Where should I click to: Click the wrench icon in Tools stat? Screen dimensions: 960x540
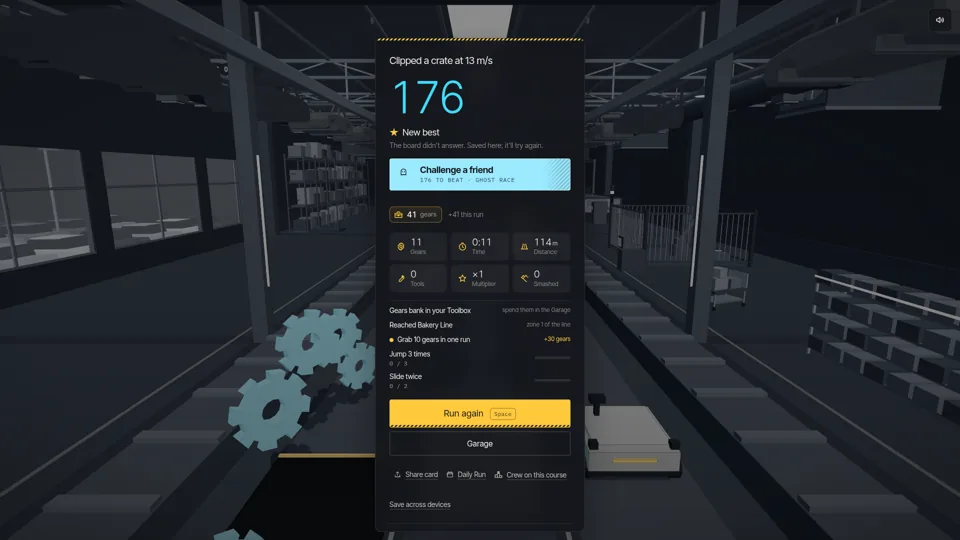point(401,278)
